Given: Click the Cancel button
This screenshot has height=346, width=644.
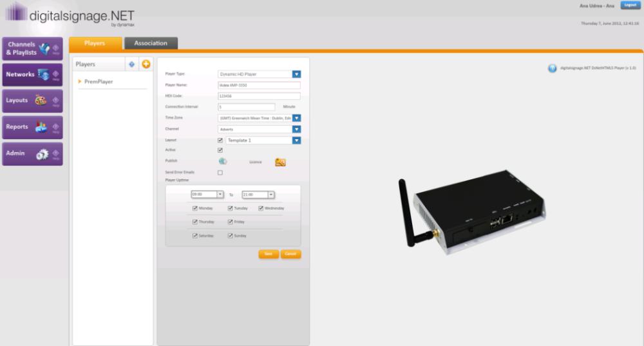Looking at the screenshot, I should pos(291,254).
